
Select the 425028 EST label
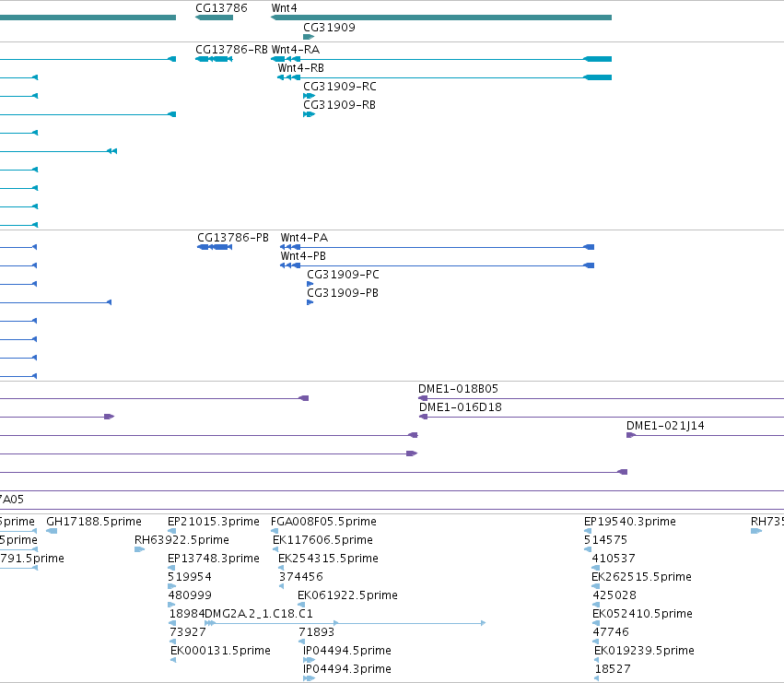point(614,595)
